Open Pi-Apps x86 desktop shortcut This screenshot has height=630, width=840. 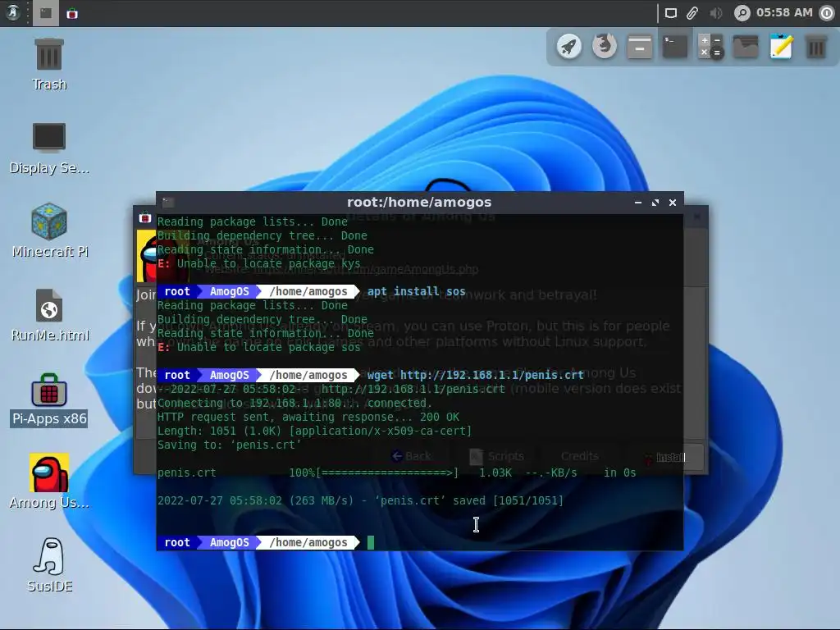(x=48, y=399)
